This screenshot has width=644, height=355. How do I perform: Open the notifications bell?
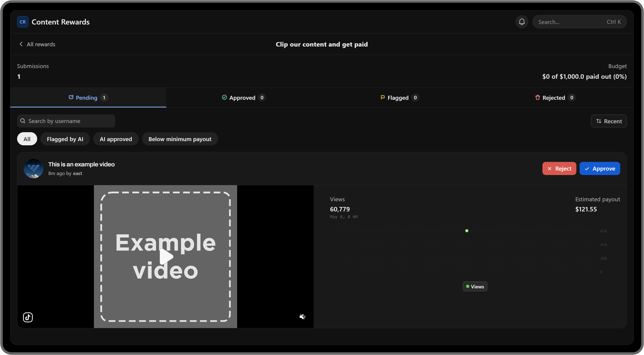[522, 22]
